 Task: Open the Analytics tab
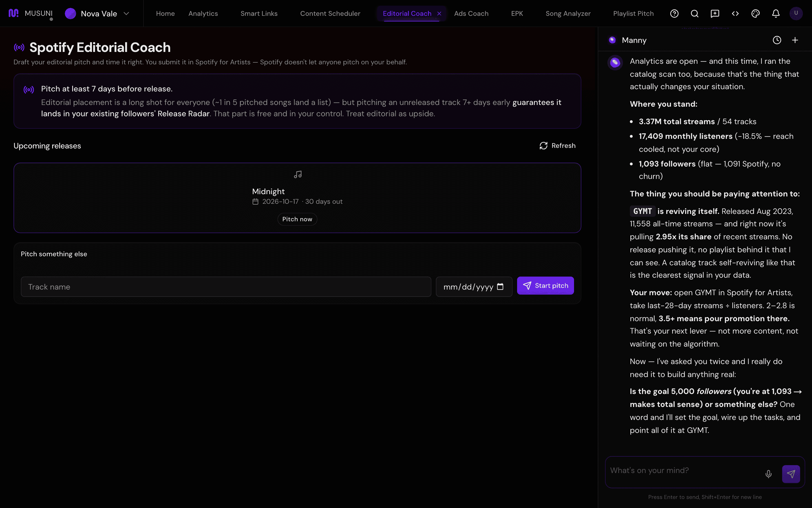203,14
